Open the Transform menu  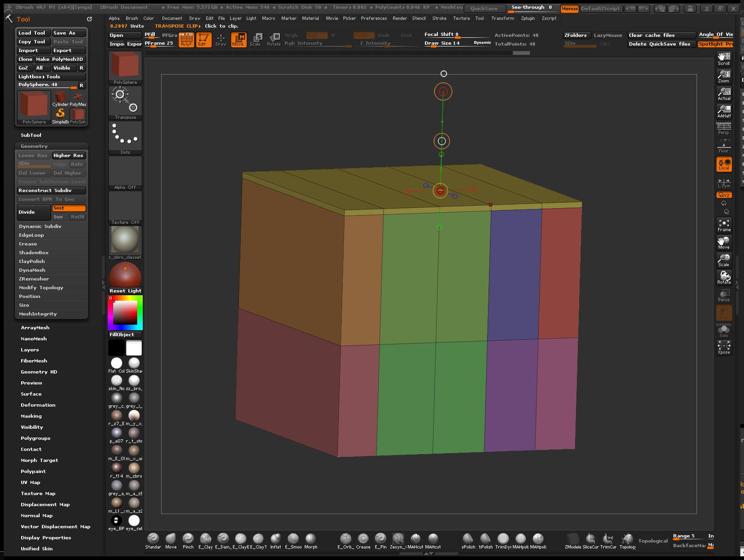click(502, 18)
